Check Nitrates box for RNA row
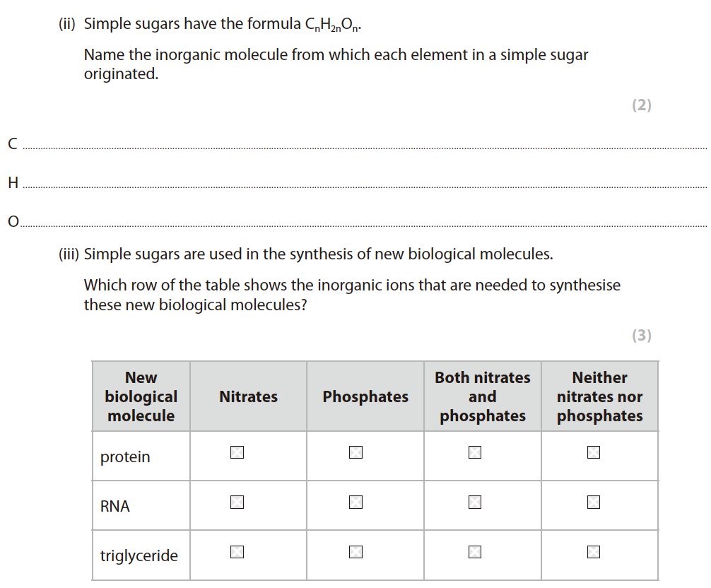This screenshot has height=588, width=711. pos(237,502)
